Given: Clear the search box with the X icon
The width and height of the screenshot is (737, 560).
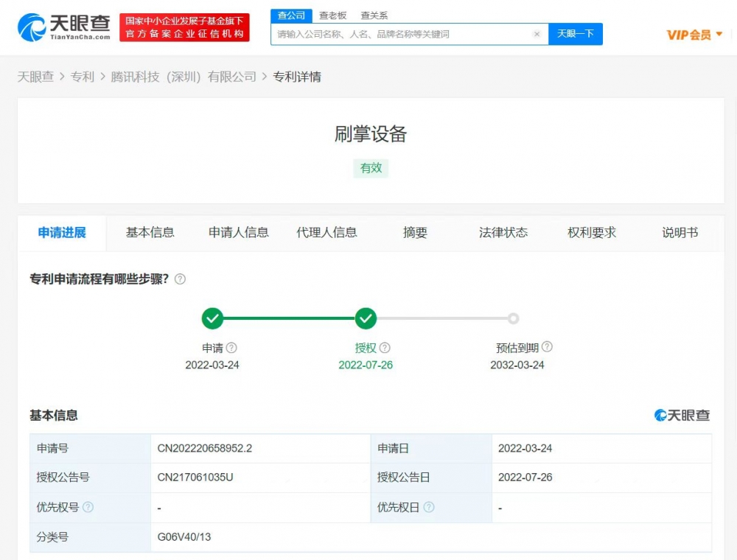Looking at the screenshot, I should coord(537,35).
